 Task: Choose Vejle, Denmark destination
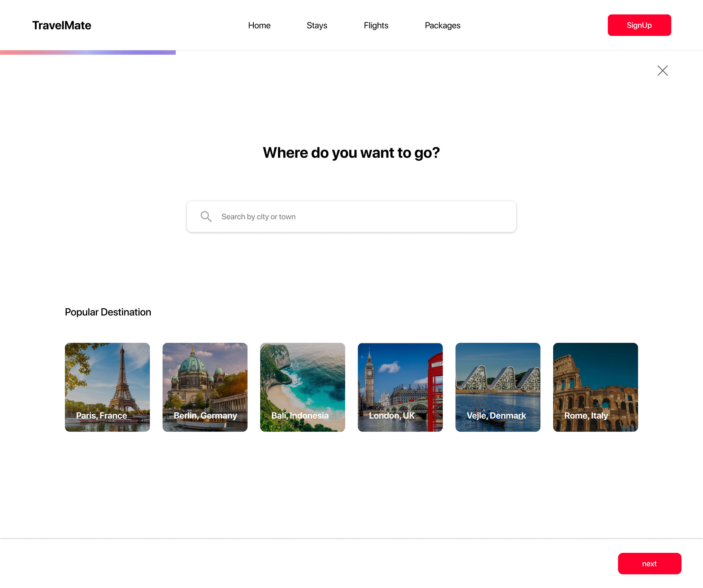pyautogui.click(x=497, y=387)
